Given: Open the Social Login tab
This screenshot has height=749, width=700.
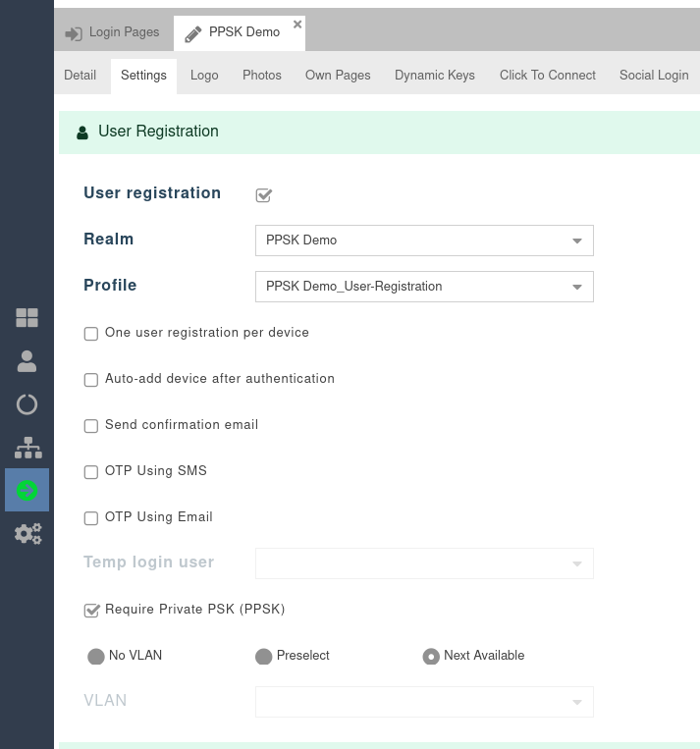Looking at the screenshot, I should [653, 75].
